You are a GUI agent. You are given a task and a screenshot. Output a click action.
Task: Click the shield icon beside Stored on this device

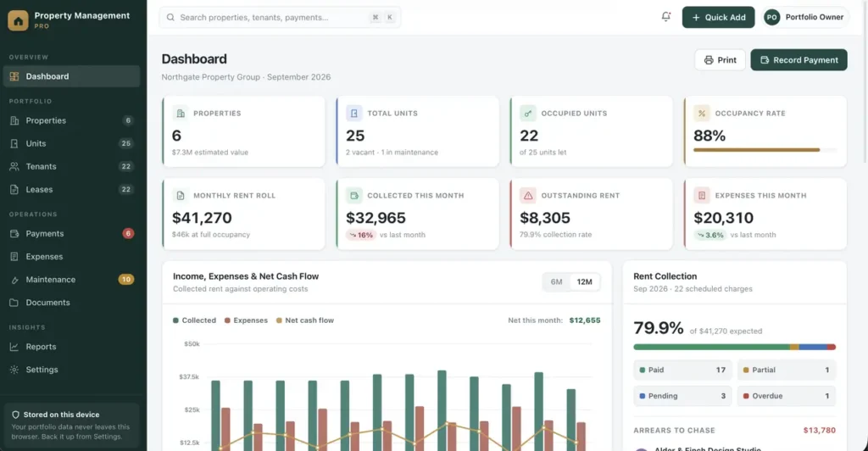[x=15, y=415]
